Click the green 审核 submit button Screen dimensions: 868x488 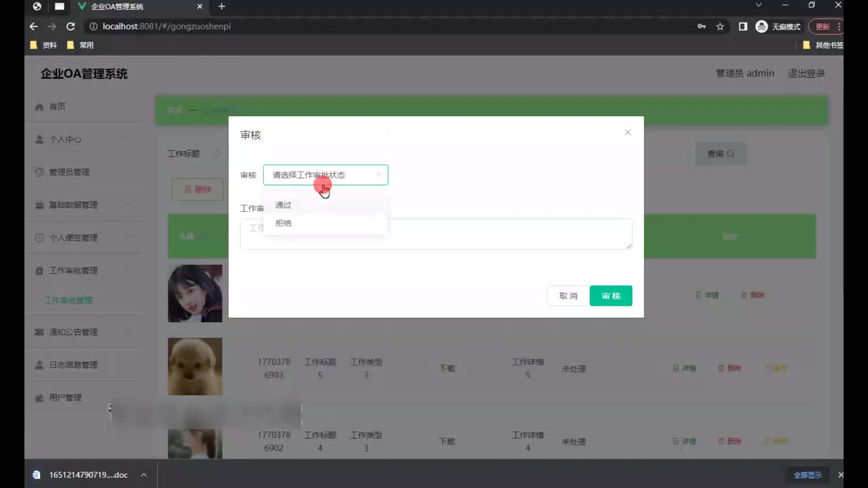tap(611, 296)
